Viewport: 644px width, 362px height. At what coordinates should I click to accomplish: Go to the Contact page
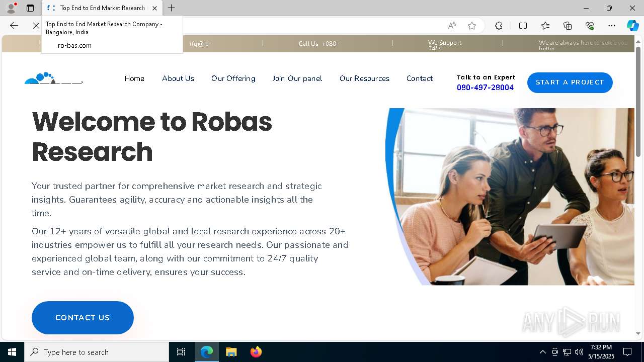pyautogui.click(x=420, y=78)
